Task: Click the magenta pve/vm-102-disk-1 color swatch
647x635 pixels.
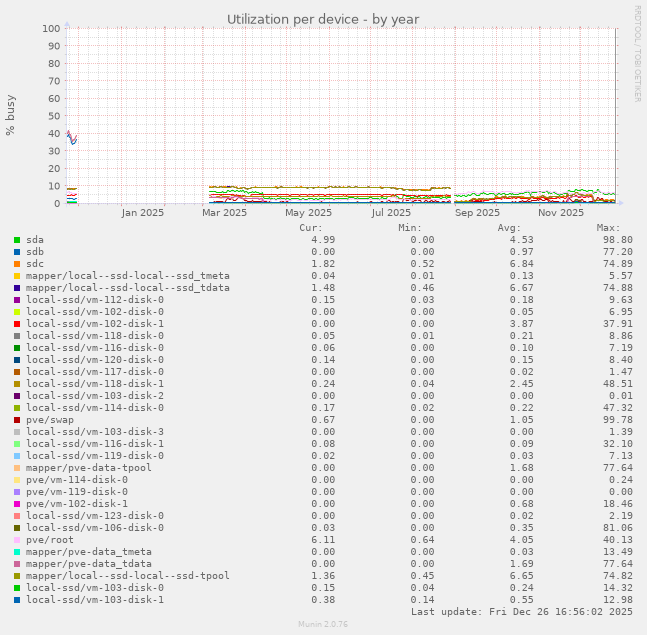Action: (x=17, y=504)
